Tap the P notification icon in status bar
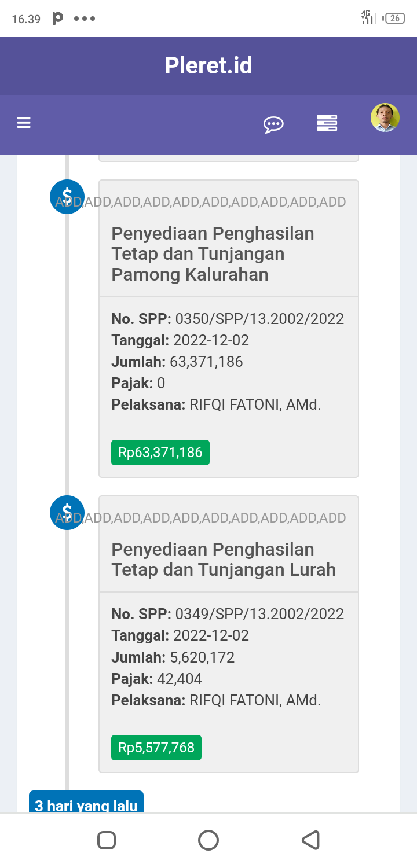 58,19
